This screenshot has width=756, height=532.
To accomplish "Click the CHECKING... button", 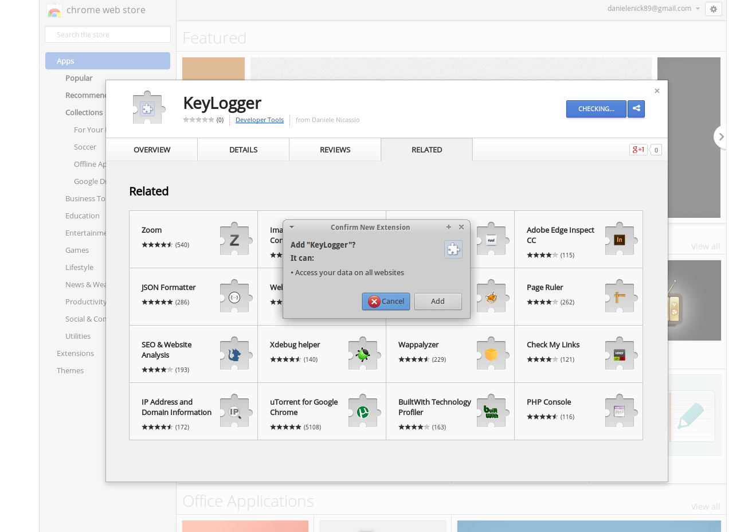I will pyautogui.click(x=596, y=109).
